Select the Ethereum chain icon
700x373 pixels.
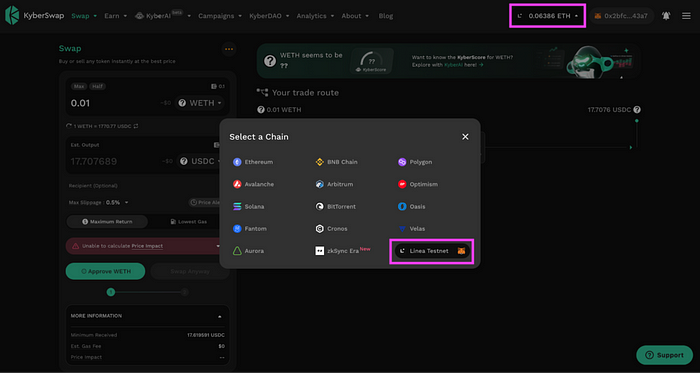237,162
